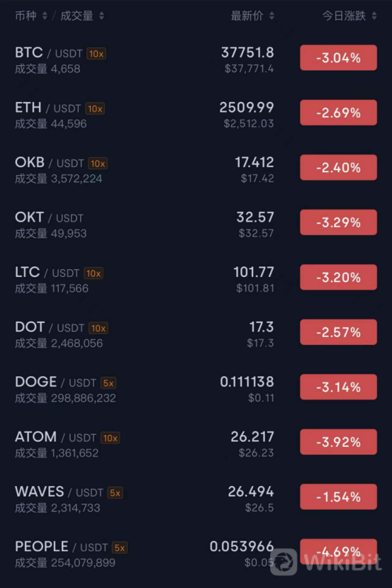Click ATOM -3.92% red percentage badge
Viewport: 392px width, 588px height.
click(338, 442)
